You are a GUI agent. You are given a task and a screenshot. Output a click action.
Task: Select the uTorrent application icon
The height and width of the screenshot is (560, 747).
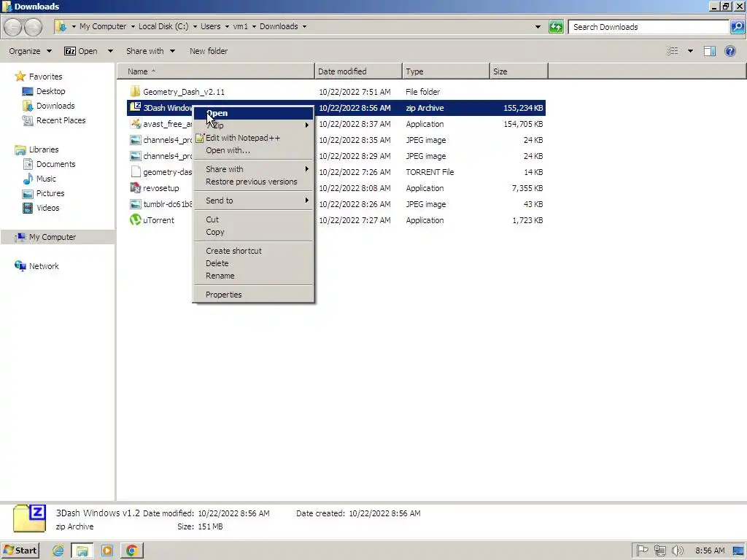tap(135, 219)
